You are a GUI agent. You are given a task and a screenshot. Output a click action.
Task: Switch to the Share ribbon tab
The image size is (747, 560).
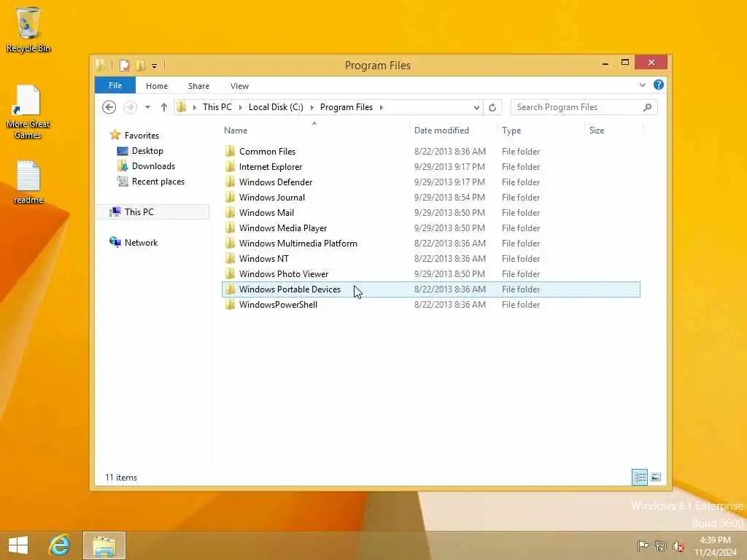tap(198, 86)
